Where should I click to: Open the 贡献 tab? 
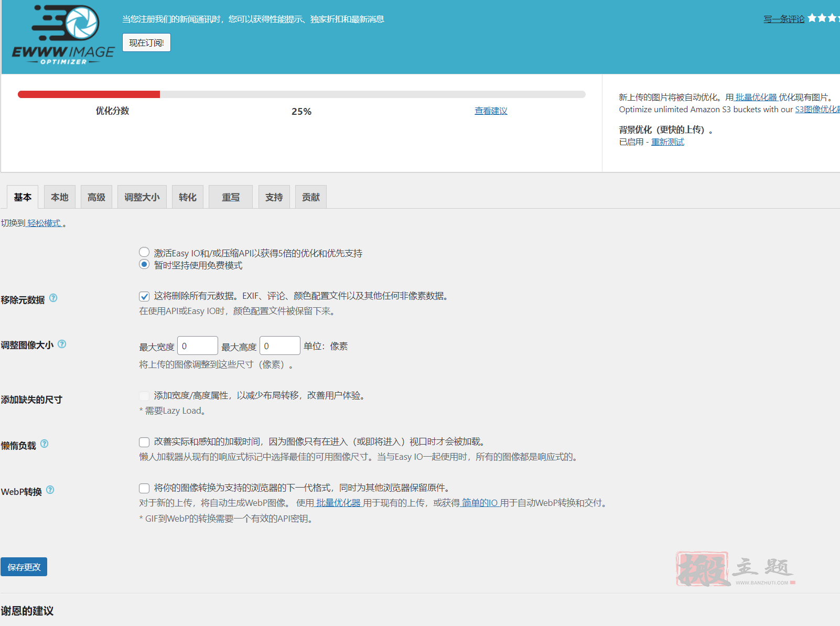click(311, 197)
